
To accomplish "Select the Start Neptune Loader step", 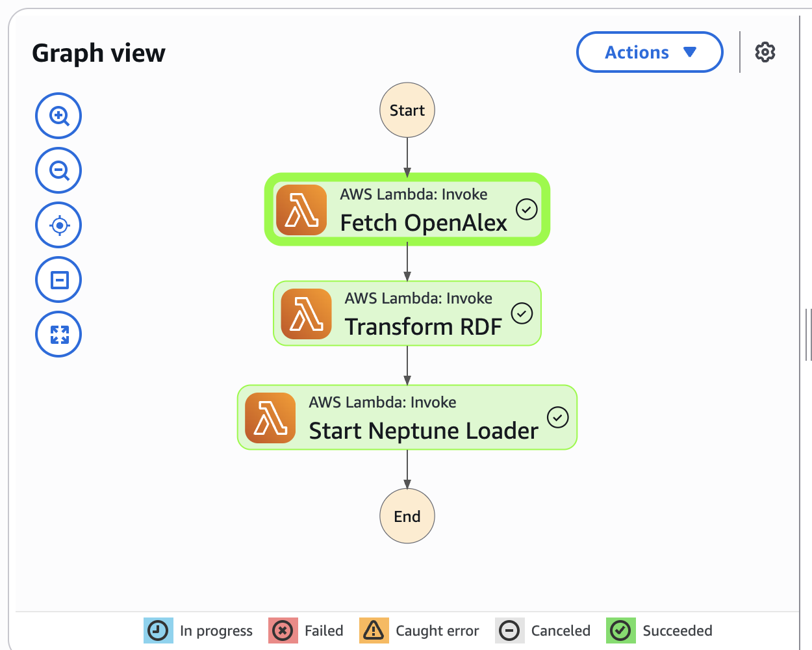I will (x=407, y=417).
